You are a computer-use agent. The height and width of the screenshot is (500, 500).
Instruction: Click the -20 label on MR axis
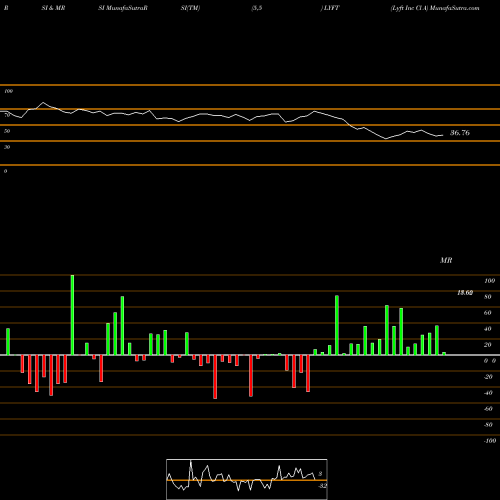488,377
